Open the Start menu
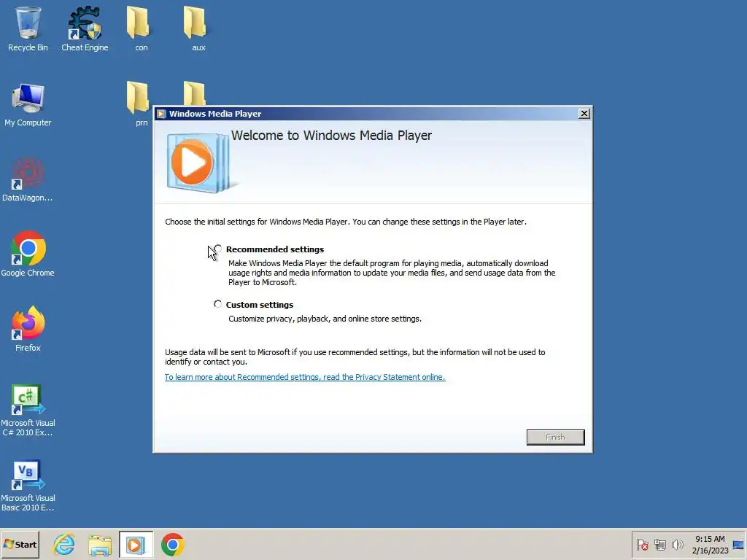Viewport: 747px width, 560px height. pos(20,544)
